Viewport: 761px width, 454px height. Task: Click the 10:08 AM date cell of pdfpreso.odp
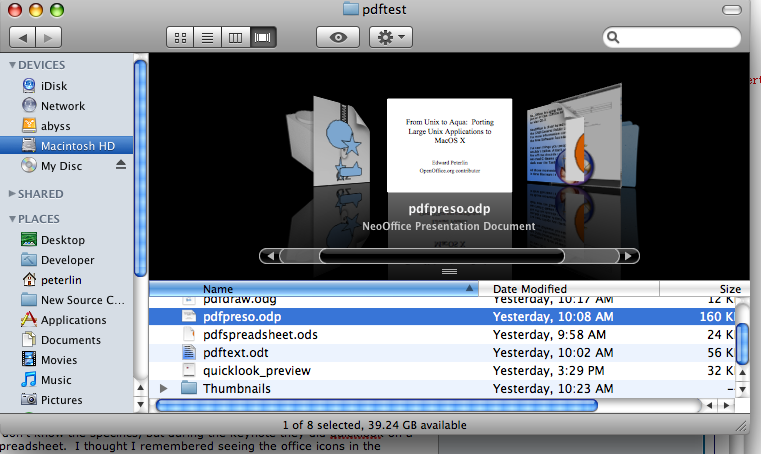click(553, 317)
